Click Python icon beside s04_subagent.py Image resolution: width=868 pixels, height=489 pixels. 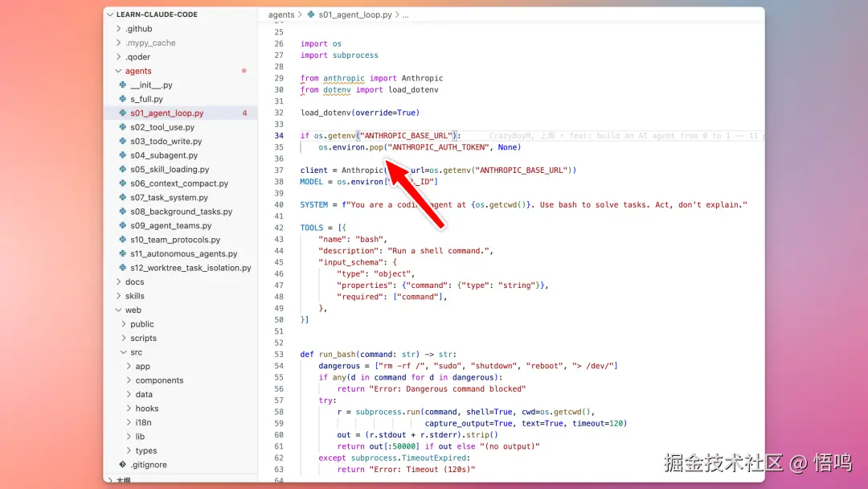123,155
